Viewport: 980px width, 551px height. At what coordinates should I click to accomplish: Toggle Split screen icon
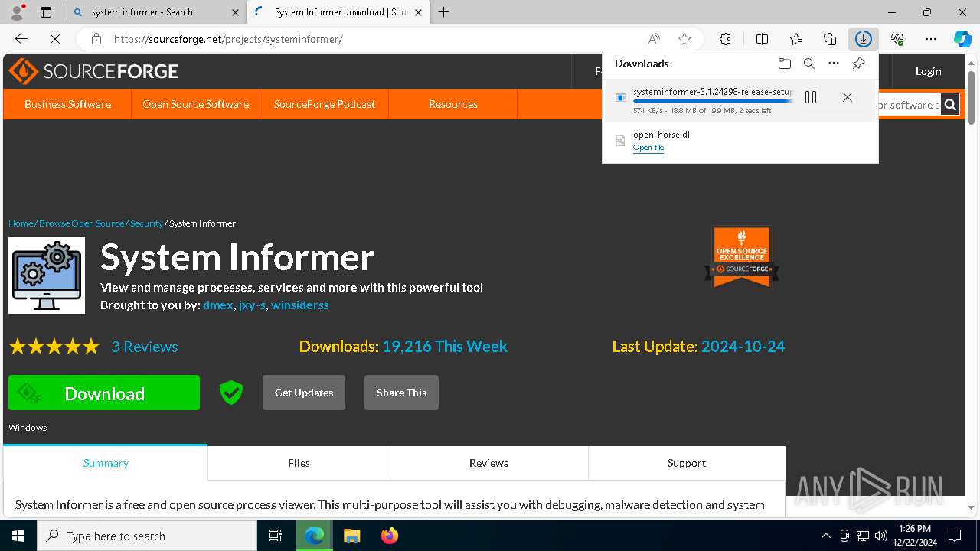pyautogui.click(x=762, y=39)
